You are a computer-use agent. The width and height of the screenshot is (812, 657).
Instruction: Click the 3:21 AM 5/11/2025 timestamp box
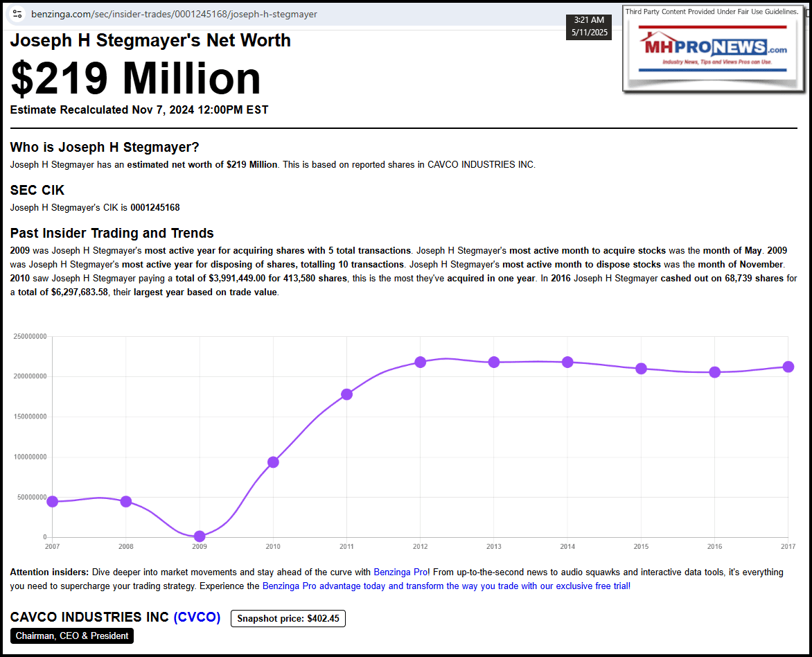coord(589,26)
